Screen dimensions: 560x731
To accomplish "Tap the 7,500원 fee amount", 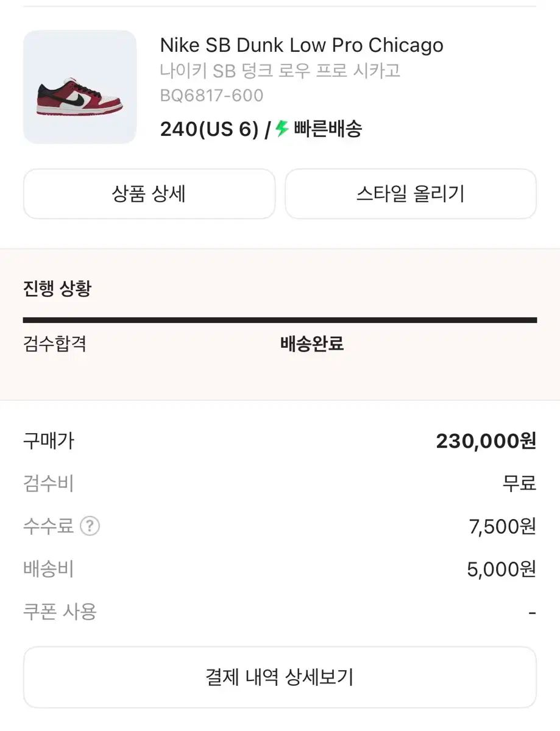I will pyautogui.click(x=502, y=526).
